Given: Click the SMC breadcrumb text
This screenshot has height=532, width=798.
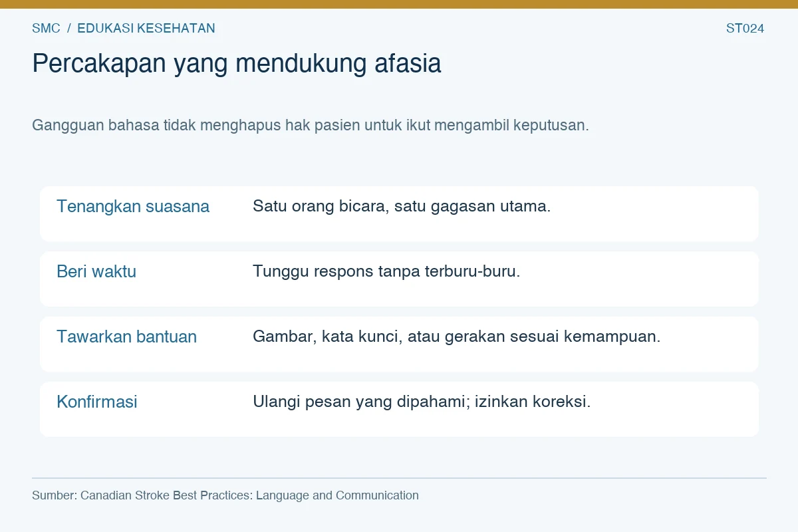Looking at the screenshot, I should pos(46,29).
